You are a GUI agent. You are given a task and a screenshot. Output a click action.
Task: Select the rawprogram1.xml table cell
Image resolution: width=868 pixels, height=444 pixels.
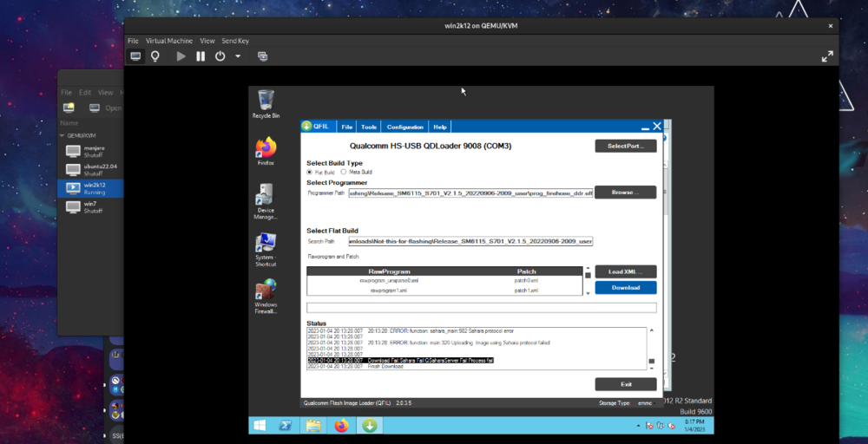point(389,291)
